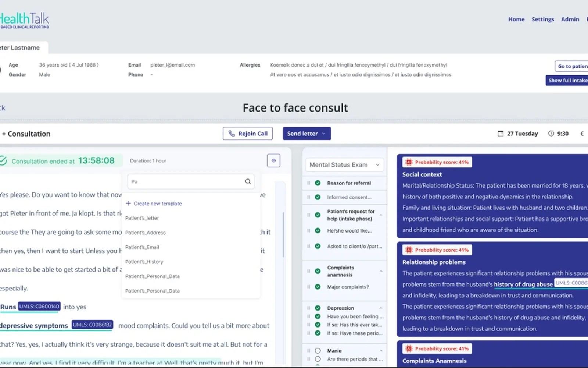This screenshot has height=368, width=588.
Task: Click the AI chip icon on Relationship problems card
Action: 409,250
